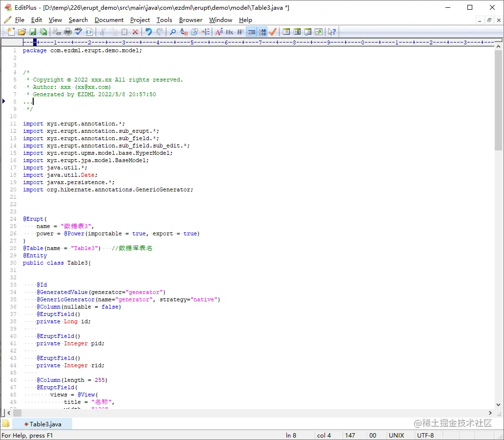Run spell check (ABC icon)
Image resolution: width=504 pixels, height=440 pixels.
[x=79, y=32]
